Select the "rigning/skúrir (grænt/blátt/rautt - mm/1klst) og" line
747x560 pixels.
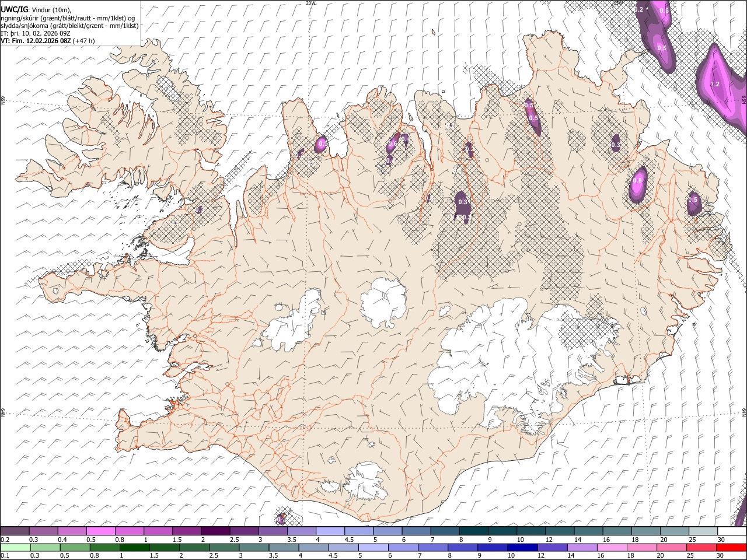pos(68,18)
